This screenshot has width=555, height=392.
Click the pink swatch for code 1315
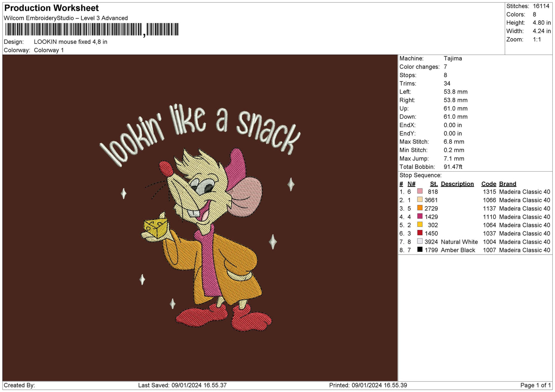pyautogui.click(x=420, y=191)
